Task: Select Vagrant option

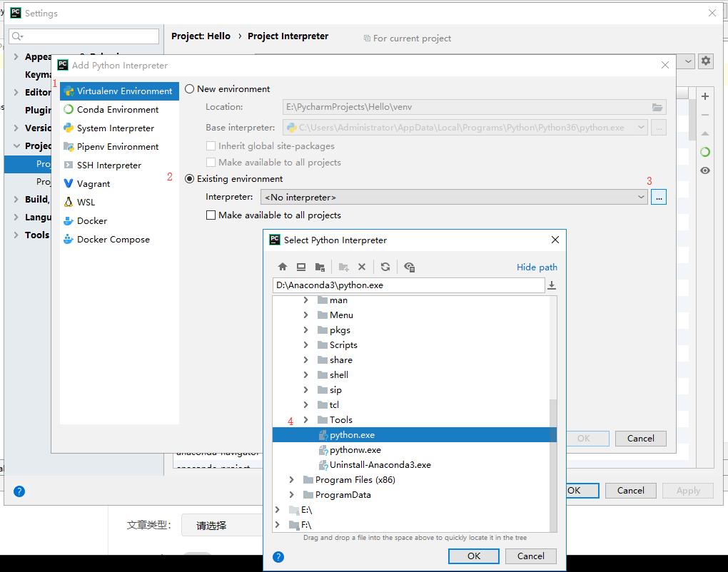Action: pos(119,184)
